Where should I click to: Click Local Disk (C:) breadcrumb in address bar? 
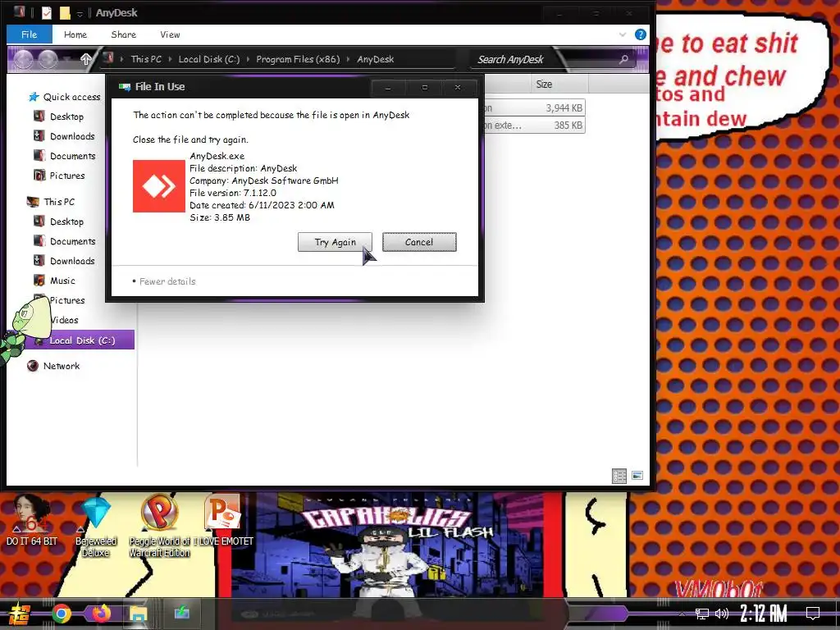tap(209, 59)
